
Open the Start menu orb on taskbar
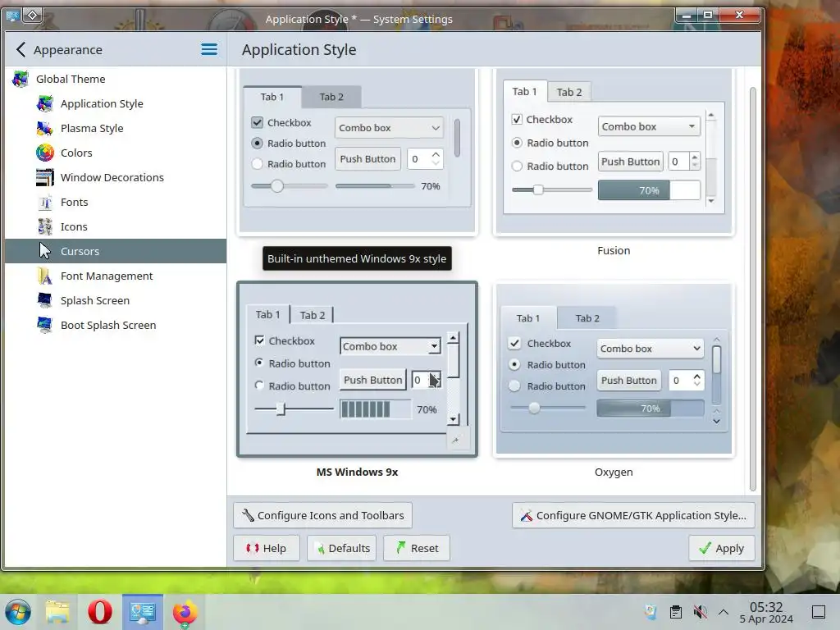(18, 612)
